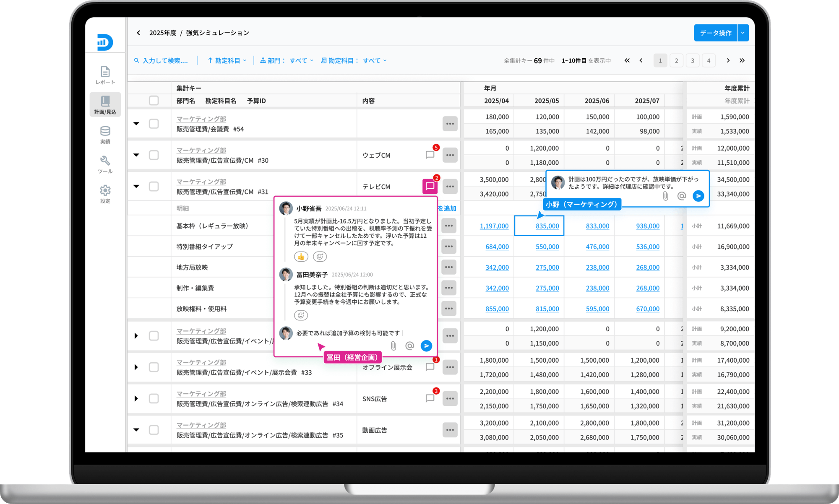Go back via the 2025年度 breadcrumb
The image size is (839, 504).
pyautogui.click(x=163, y=33)
